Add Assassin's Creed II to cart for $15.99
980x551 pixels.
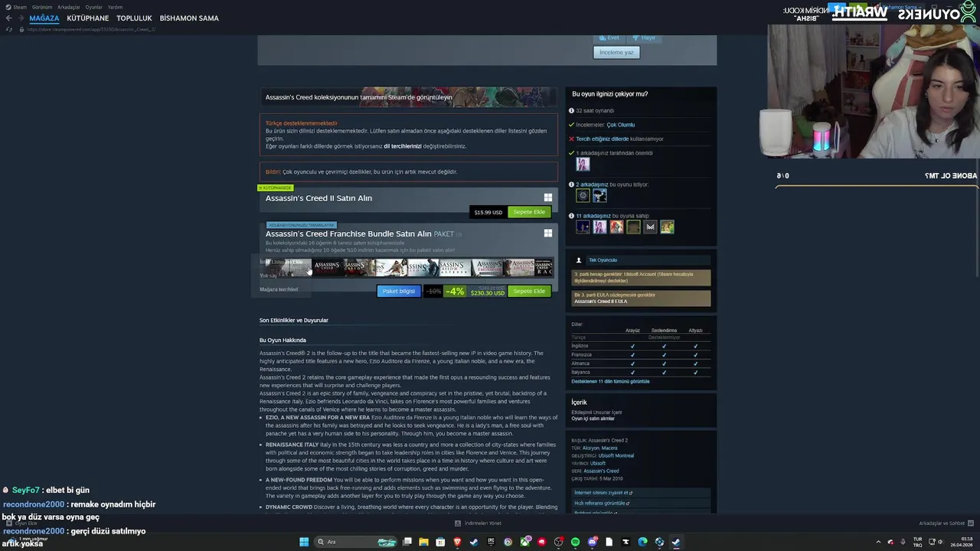click(x=529, y=212)
